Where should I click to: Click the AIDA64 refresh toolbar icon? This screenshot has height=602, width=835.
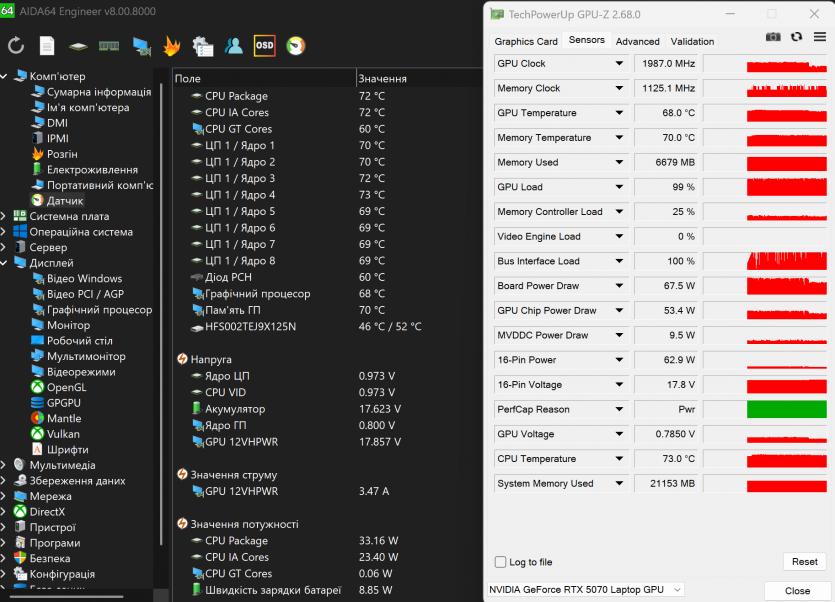pos(16,45)
